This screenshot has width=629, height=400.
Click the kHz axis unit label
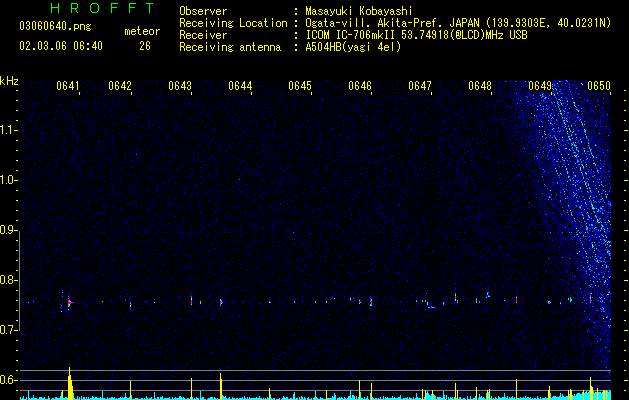coord(9,81)
